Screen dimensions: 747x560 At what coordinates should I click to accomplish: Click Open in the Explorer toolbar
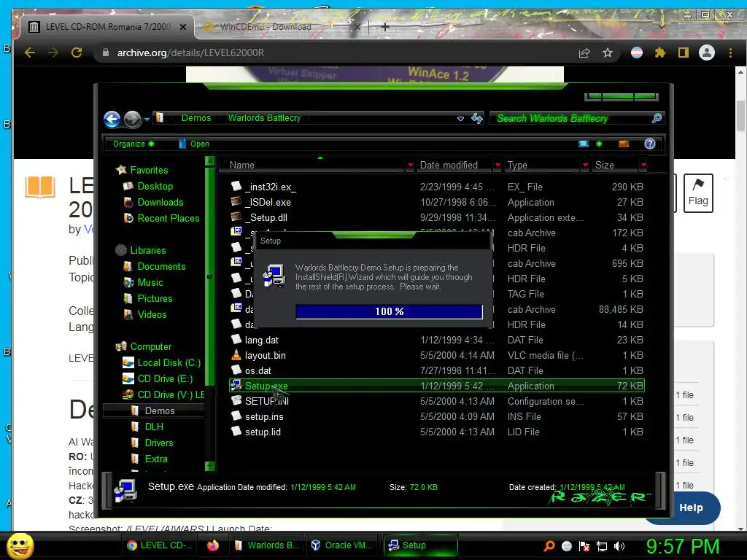tap(194, 144)
